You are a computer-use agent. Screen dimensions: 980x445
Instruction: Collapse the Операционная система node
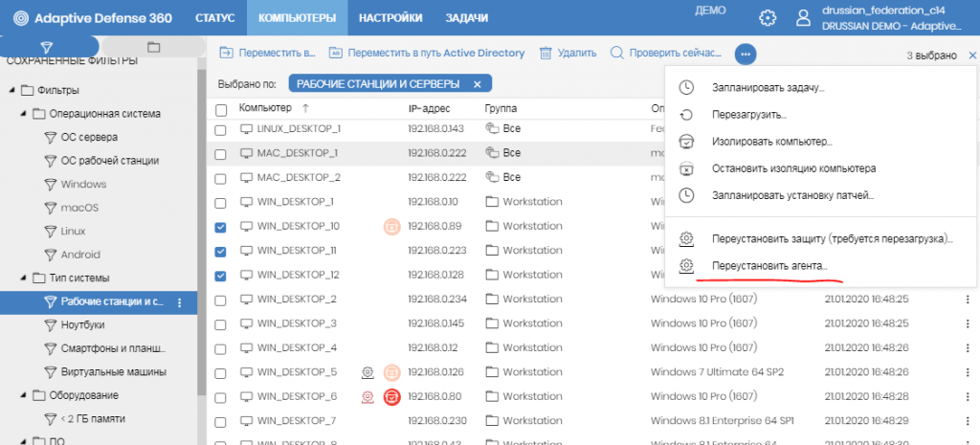pos(23,114)
